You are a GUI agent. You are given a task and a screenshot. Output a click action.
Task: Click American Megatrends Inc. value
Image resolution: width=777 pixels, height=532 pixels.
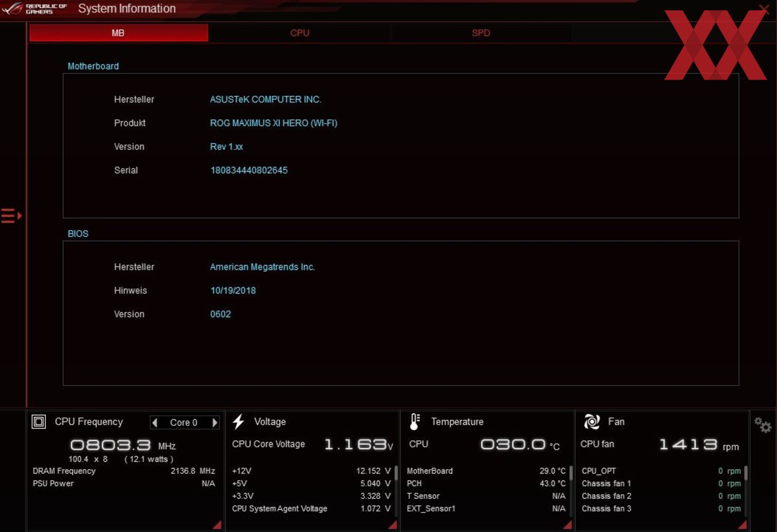(x=262, y=267)
